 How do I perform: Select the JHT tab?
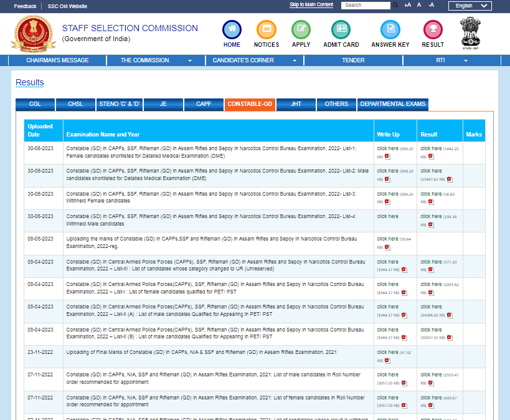pyautogui.click(x=296, y=105)
